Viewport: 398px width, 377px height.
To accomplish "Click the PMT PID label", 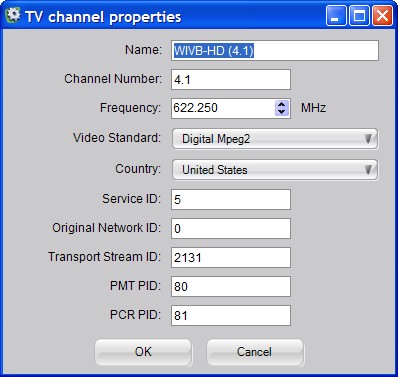I will pyautogui.click(x=136, y=286).
